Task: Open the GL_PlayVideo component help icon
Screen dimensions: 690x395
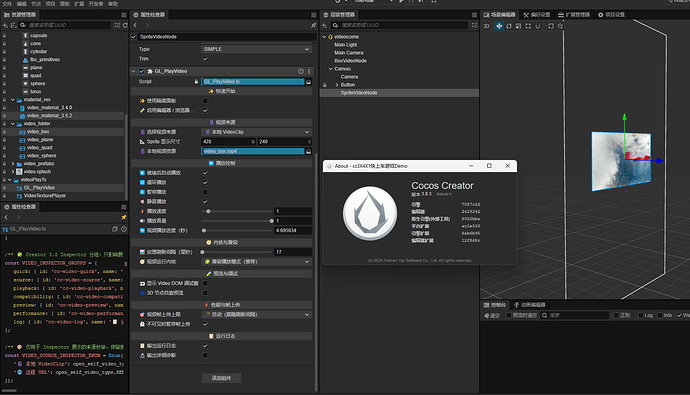Action: [301, 71]
